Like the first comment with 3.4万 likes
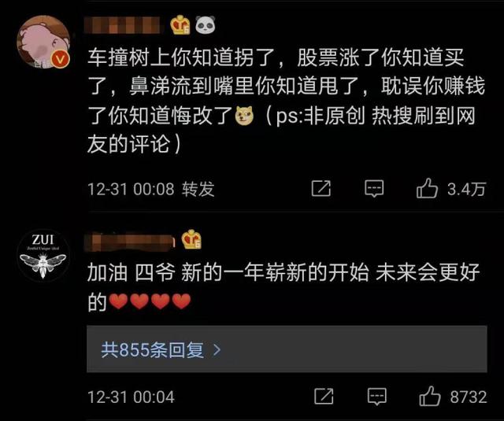The image size is (504, 421). tap(427, 189)
